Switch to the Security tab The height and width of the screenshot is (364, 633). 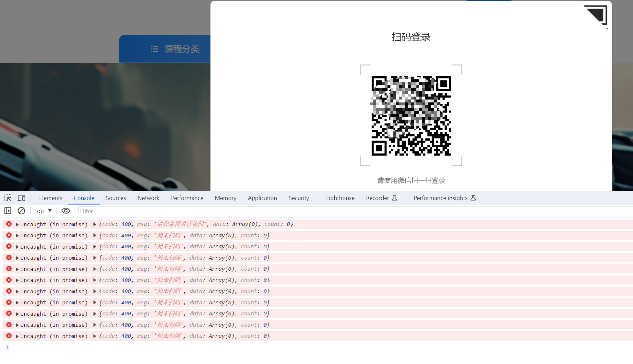tap(299, 198)
